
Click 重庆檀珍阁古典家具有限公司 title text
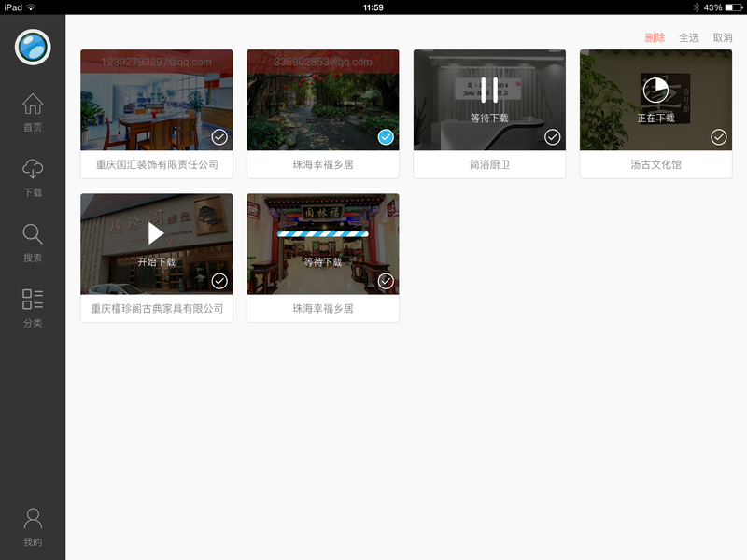click(157, 309)
